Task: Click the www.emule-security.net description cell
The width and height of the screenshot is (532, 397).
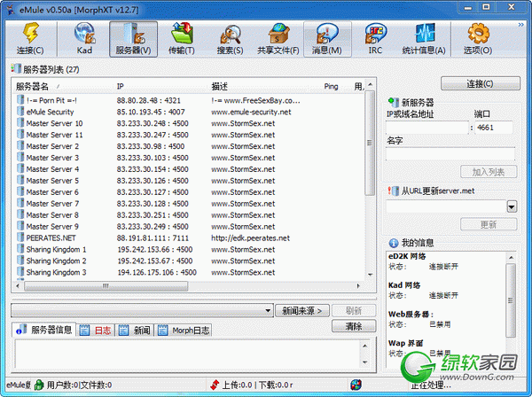Action: coord(251,112)
